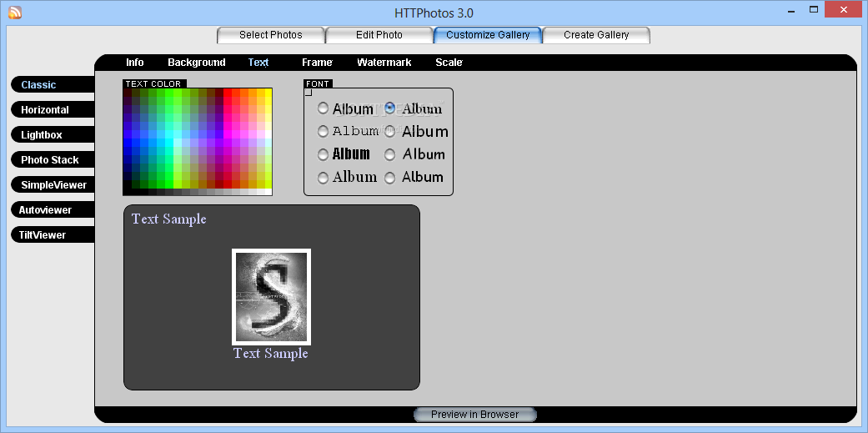
Task: Open the Background settings section
Action: click(197, 63)
